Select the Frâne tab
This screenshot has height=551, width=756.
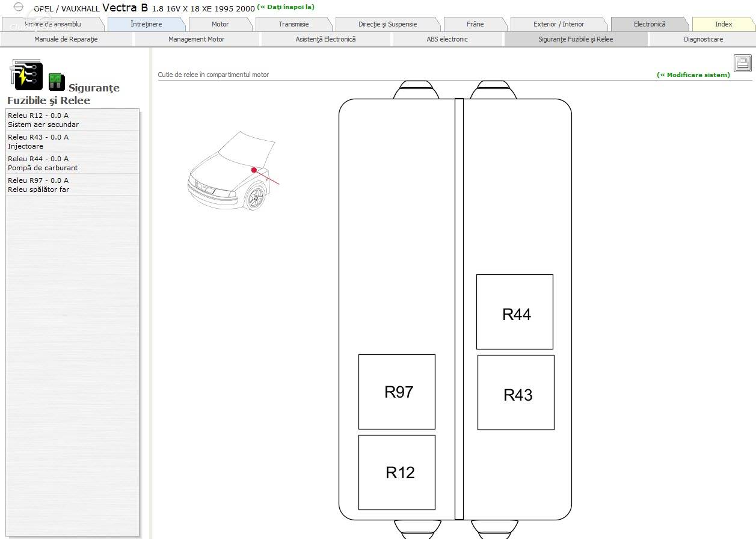[x=475, y=24]
